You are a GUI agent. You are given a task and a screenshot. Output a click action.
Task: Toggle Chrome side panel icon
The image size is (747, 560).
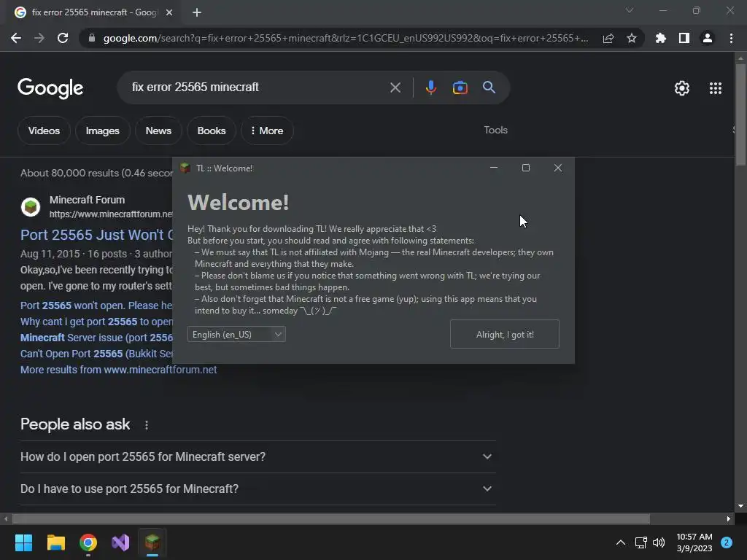(684, 38)
